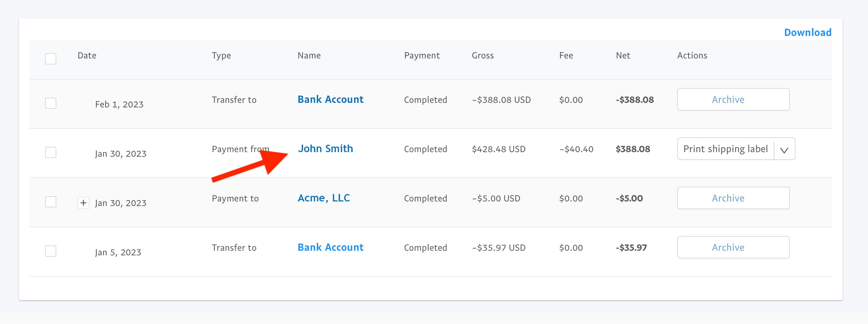Click the Net column header
This screenshot has width=868, height=324.
(x=623, y=55)
